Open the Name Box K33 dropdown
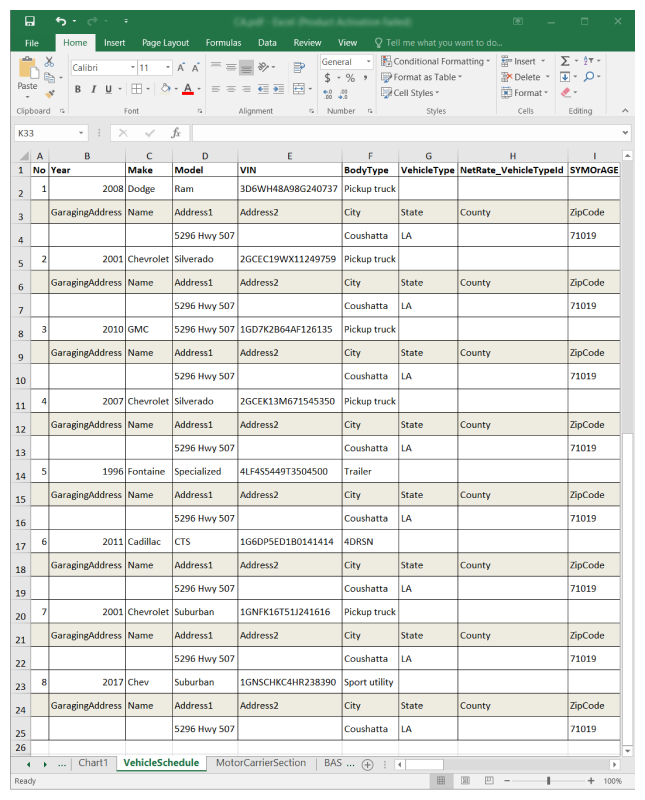The width and height of the screenshot is (645, 800). [x=81, y=133]
